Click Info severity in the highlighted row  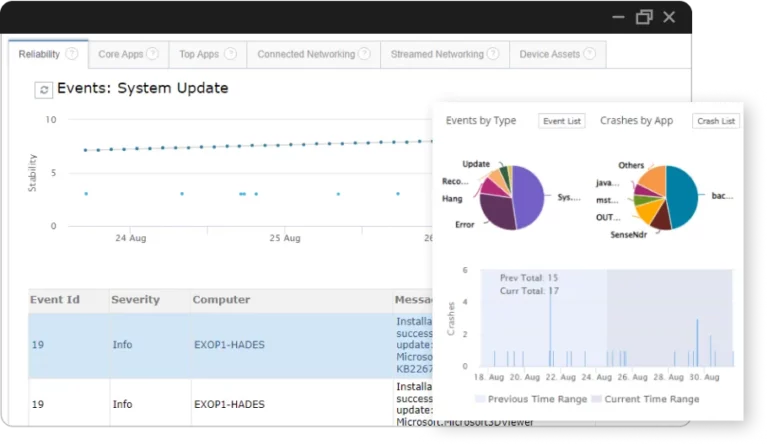click(x=122, y=345)
